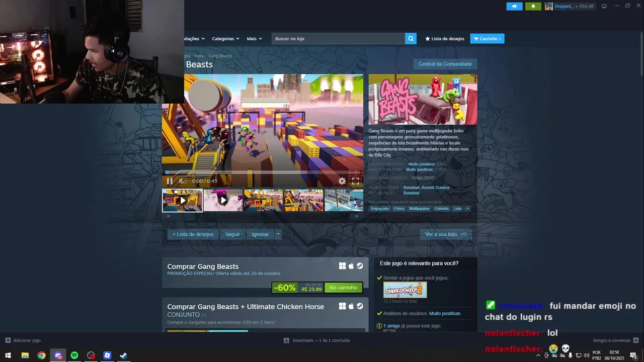
Task: Open Carrinho shopping cart button
Action: coord(487,39)
